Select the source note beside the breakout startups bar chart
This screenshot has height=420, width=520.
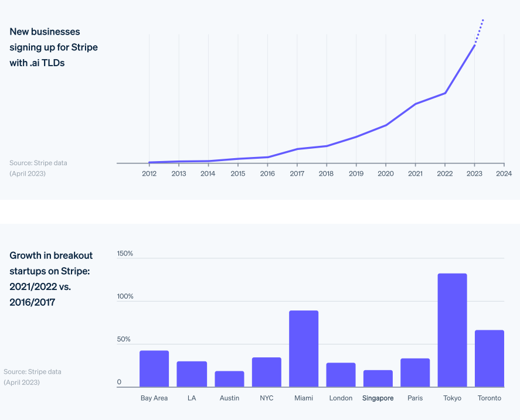point(32,377)
